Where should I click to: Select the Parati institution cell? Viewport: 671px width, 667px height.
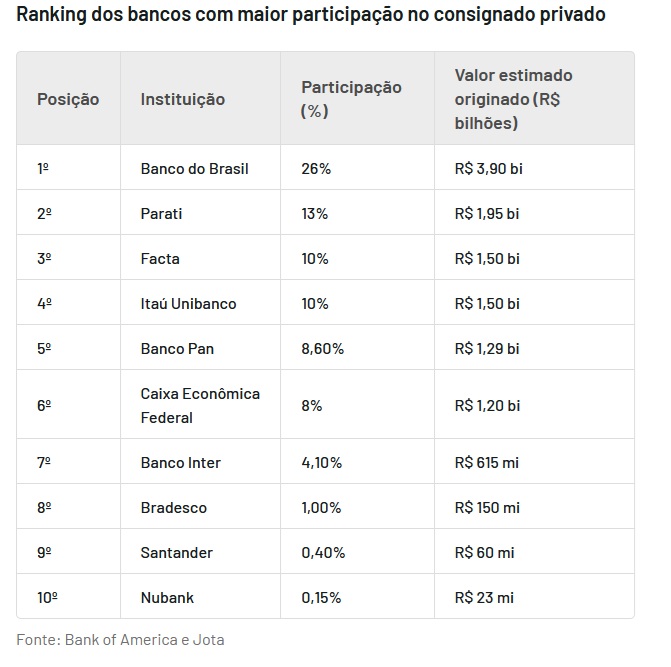[x=161, y=213]
